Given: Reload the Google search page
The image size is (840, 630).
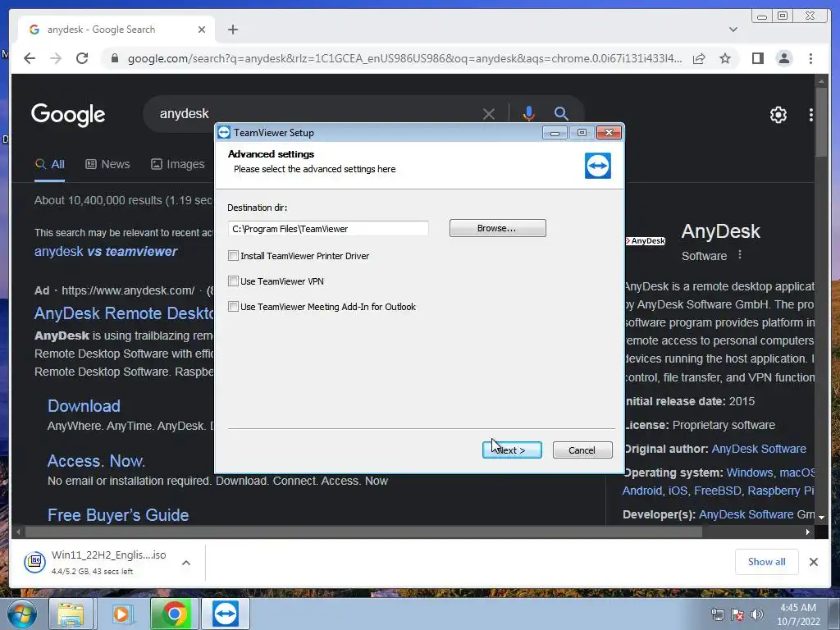Looking at the screenshot, I should (82, 58).
